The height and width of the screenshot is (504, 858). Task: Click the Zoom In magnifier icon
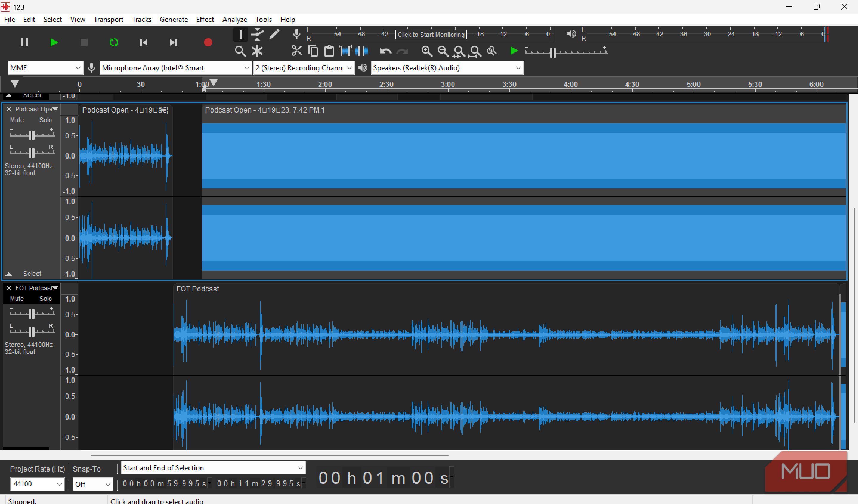[427, 51]
